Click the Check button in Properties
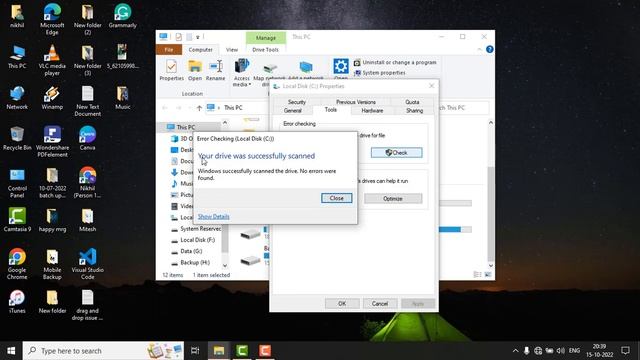The image size is (640, 360). pos(396,153)
